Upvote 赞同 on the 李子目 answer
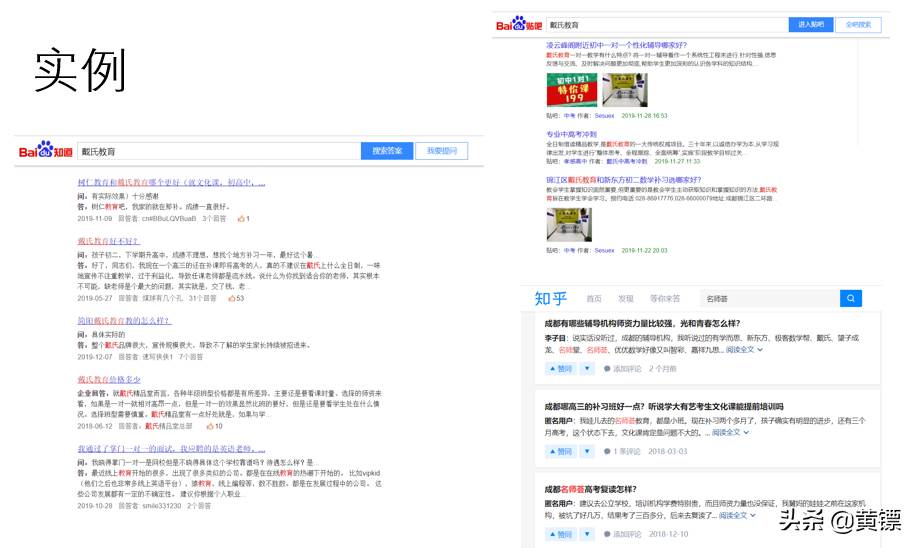This screenshot has height=548, width=917. (x=560, y=368)
